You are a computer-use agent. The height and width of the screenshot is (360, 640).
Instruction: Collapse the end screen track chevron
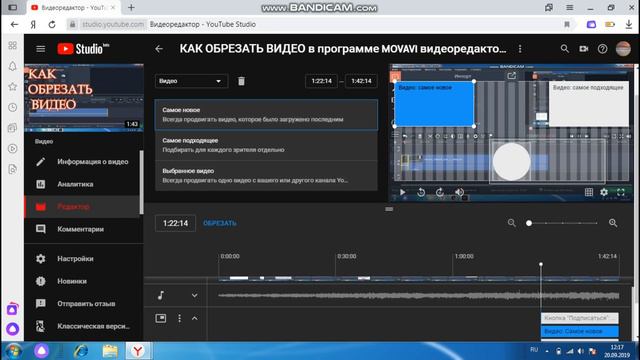[195, 318]
